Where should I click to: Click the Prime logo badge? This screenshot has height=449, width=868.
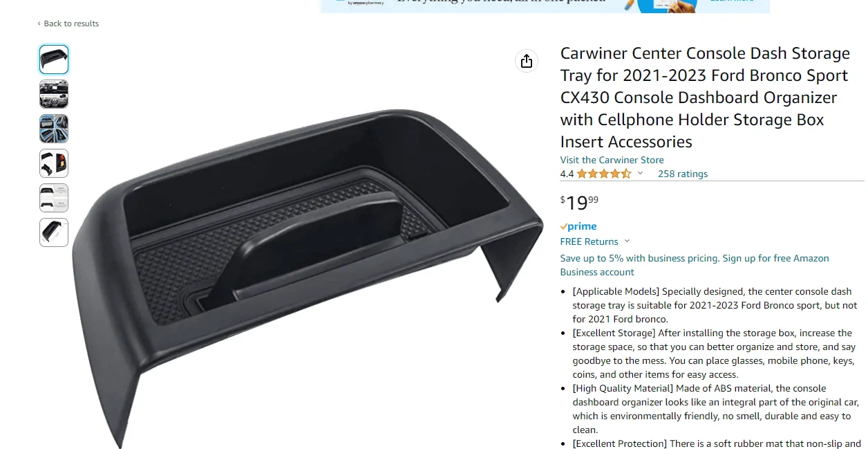pyautogui.click(x=578, y=226)
